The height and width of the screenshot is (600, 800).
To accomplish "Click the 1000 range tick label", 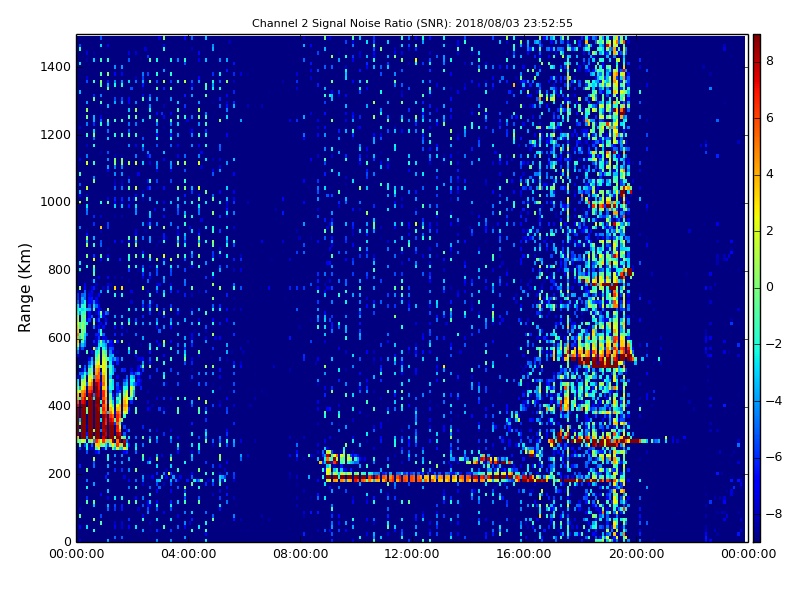I will point(56,202).
